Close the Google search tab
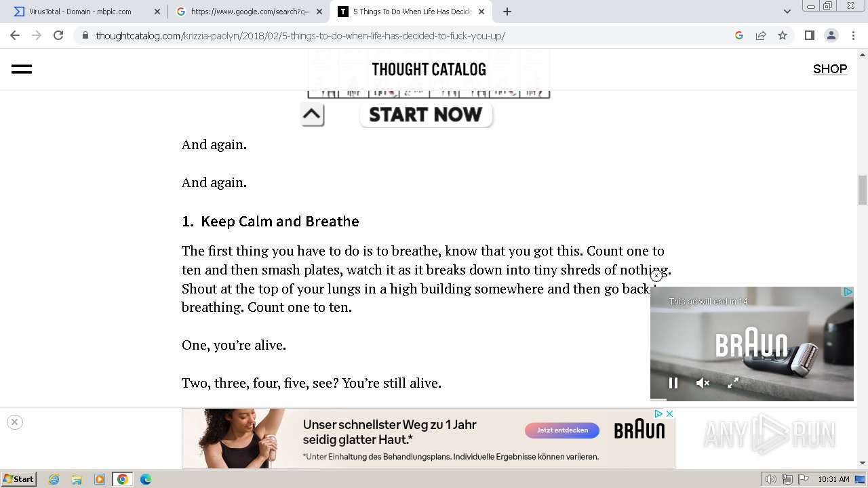868x488 pixels. click(x=319, y=12)
